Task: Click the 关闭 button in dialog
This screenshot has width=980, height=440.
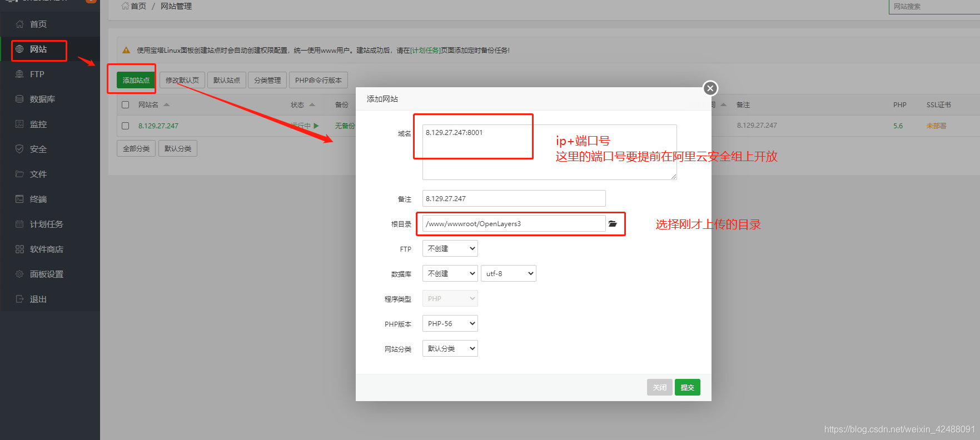Action: click(660, 387)
